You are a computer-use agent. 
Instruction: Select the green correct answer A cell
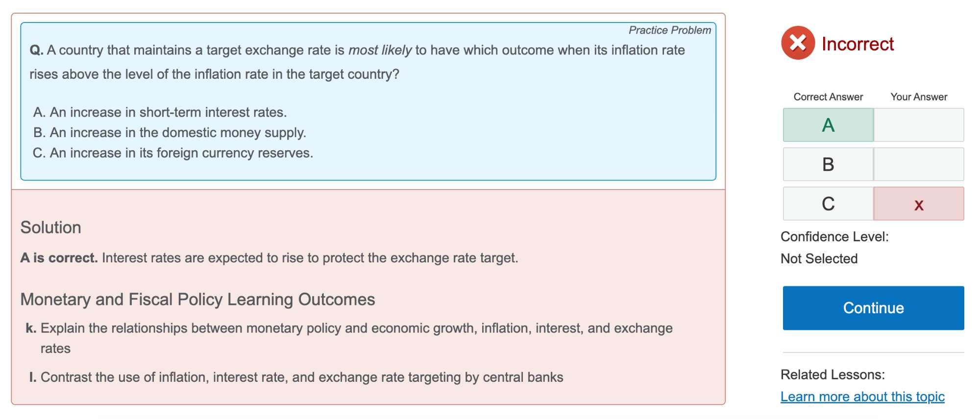click(x=828, y=125)
